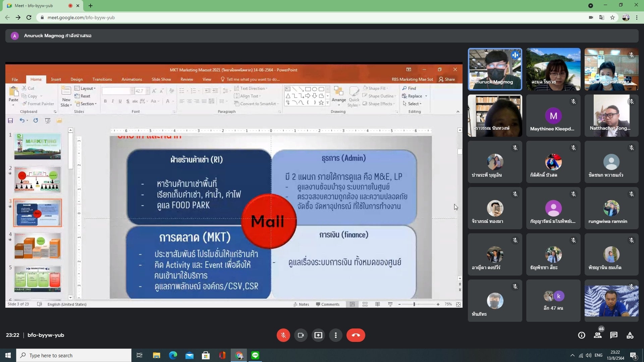Viewport: 644px width, 362px height.
Task: Toggle the camera on/off button
Action: (x=301, y=335)
